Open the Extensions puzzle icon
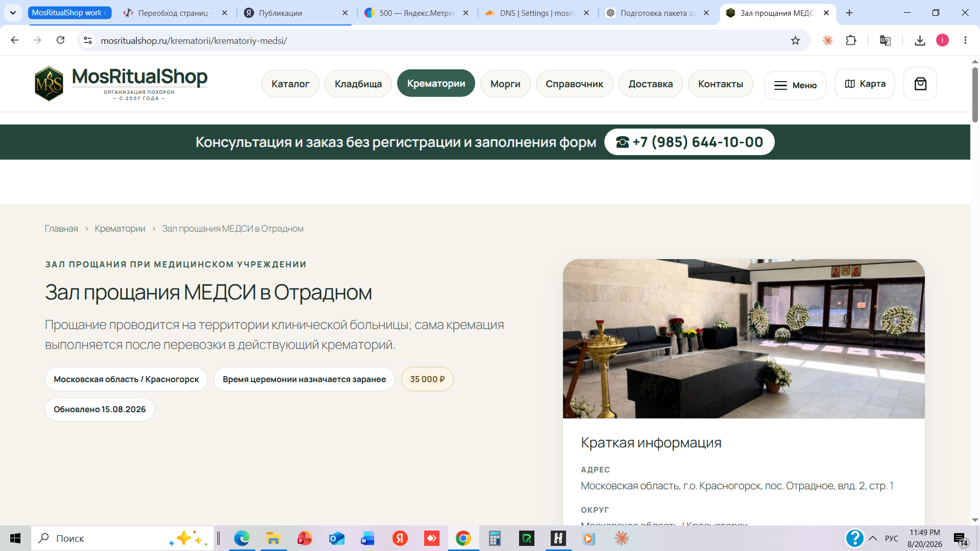Screen dimensions: 980x551 coord(851,40)
